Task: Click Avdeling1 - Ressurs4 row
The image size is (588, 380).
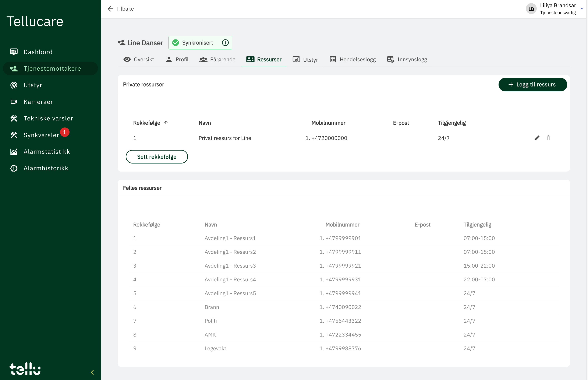Action: pos(344,279)
